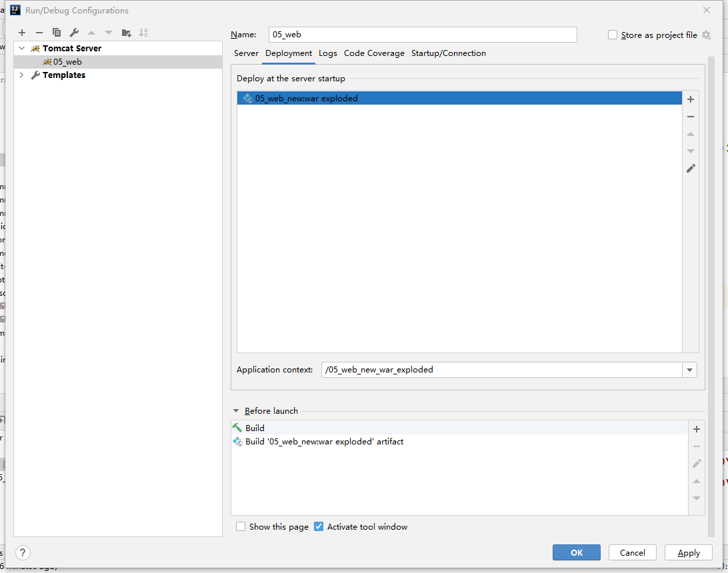Enable Store as project file
This screenshot has height=573, width=728.
click(x=612, y=35)
